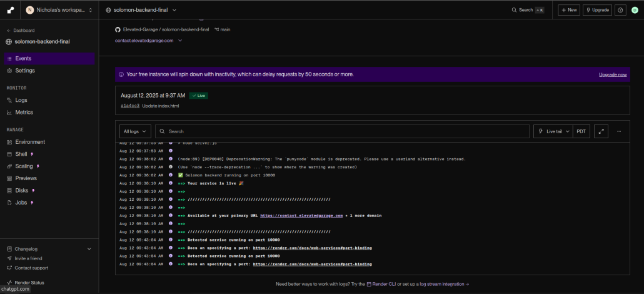This screenshot has height=294, width=644.
Task: Open Shell from the Manage section
Action: [21, 154]
